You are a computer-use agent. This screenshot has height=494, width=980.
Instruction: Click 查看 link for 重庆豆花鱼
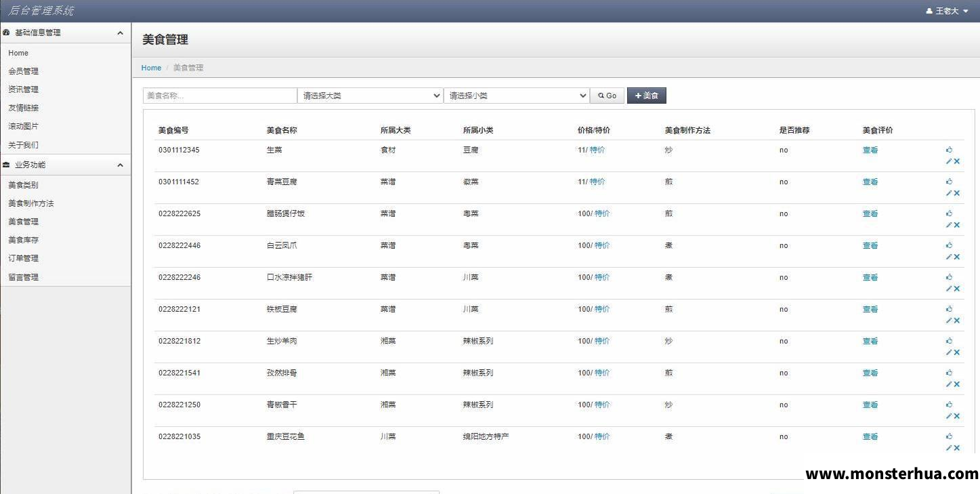[870, 436]
